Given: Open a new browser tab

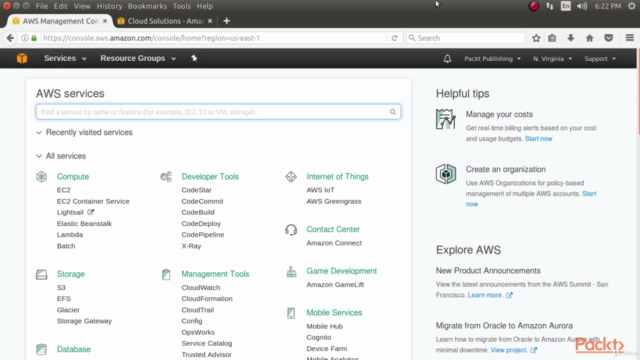Looking at the screenshot, I should point(227,21).
